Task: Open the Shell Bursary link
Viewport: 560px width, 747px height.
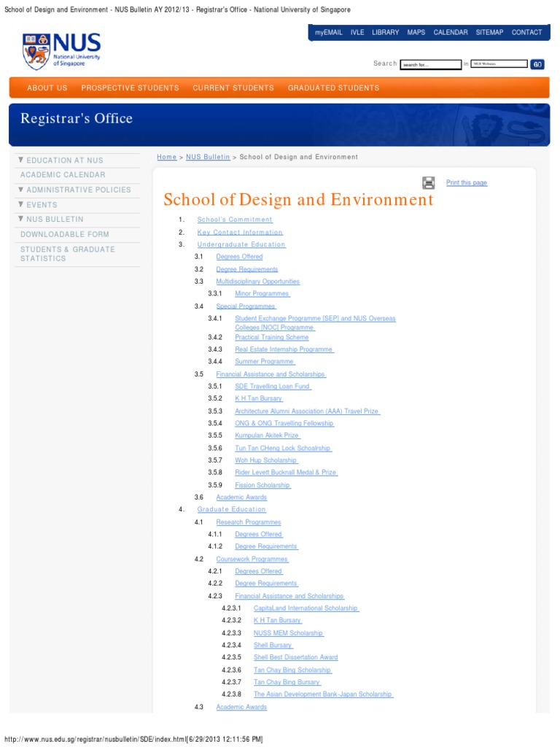Action: coord(273,645)
